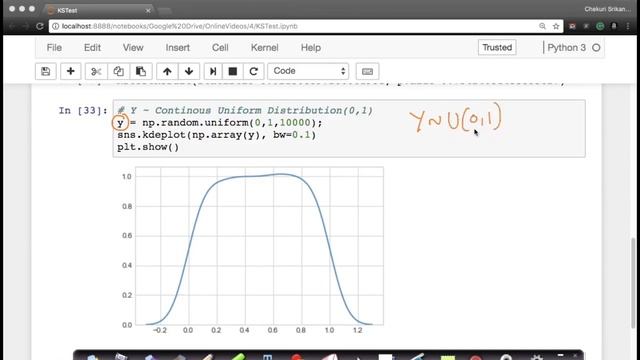This screenshot has width=640, height=360.
Task: Open the Kernel menu
Action: tap(264, 48)
